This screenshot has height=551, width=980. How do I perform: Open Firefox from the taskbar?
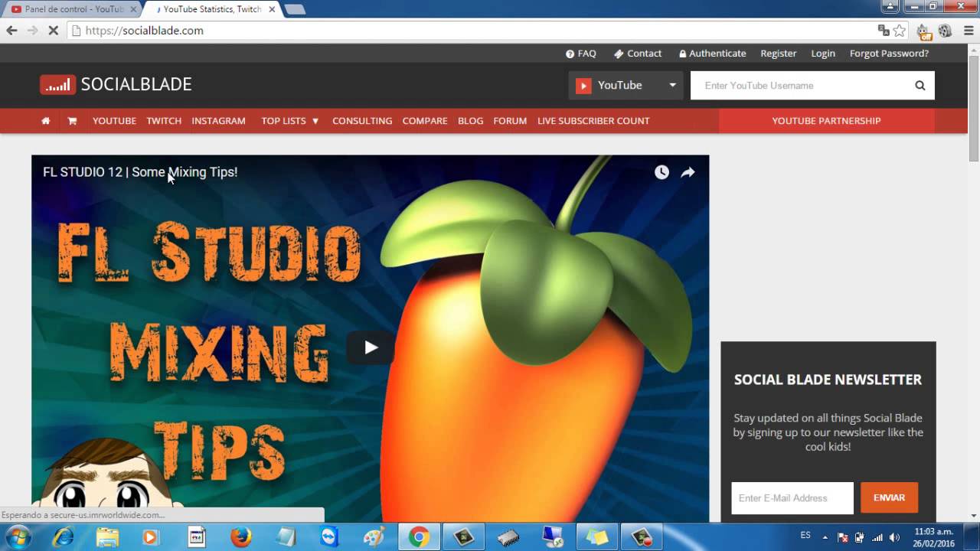point(240,537)
